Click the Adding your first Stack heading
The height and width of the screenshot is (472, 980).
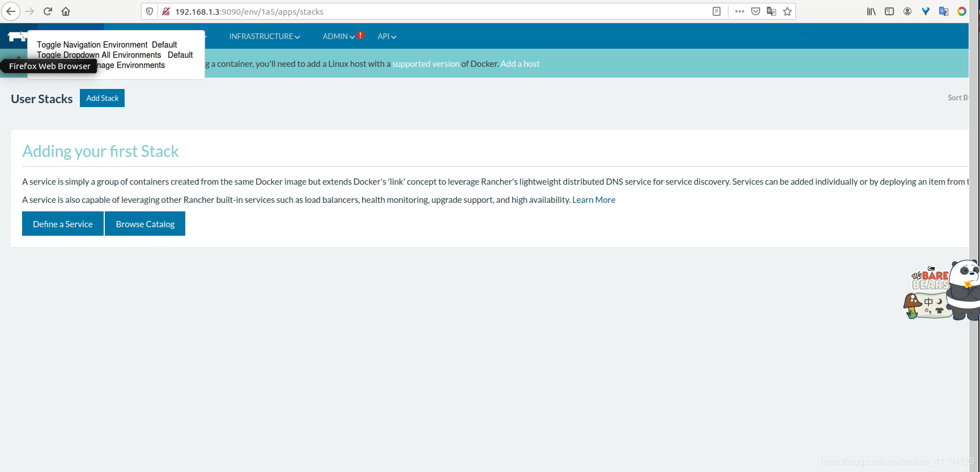(100, 151)
